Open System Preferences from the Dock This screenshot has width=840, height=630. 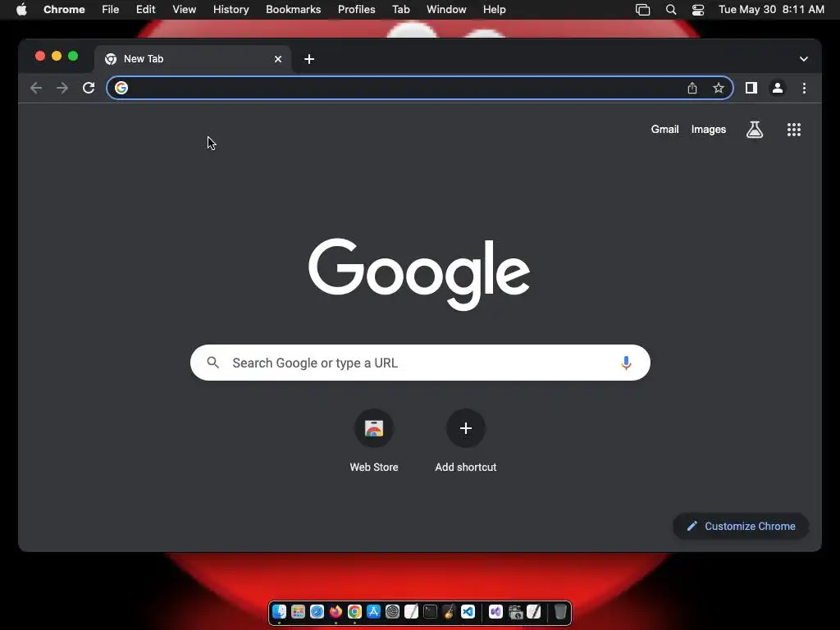tap(392, 612)
